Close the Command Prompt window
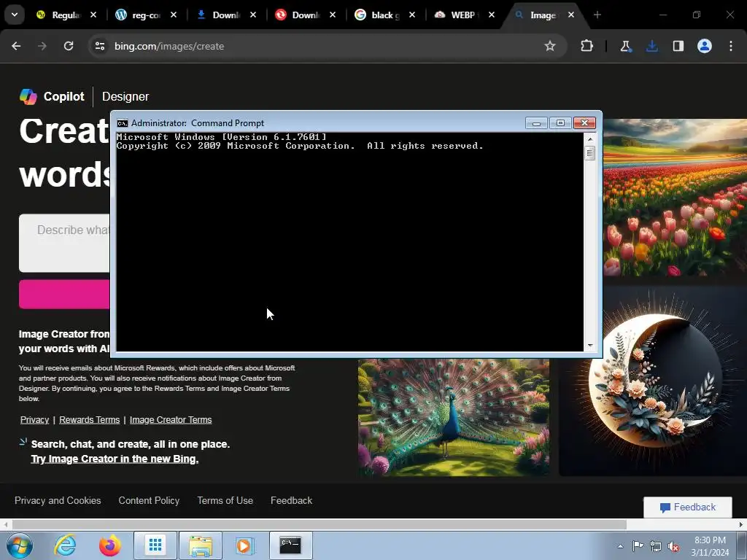The height and width of the screenshot is (560, 747). (584, 123)
